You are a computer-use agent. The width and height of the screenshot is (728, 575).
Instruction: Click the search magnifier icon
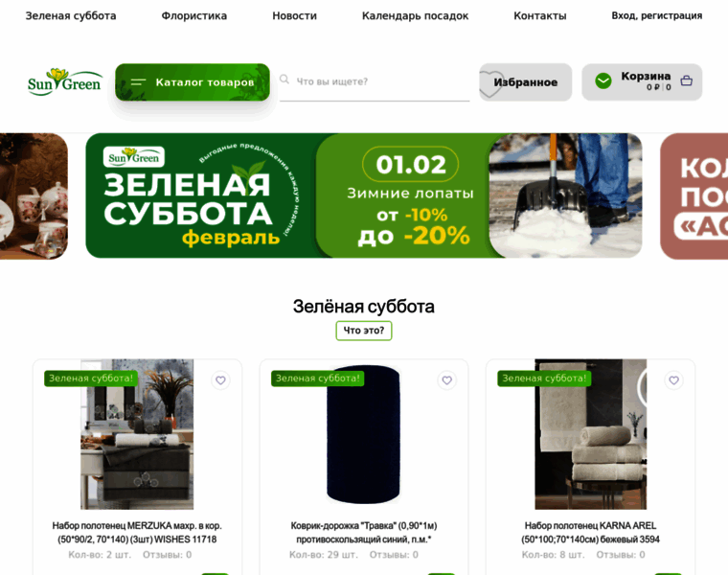point(284,80)
